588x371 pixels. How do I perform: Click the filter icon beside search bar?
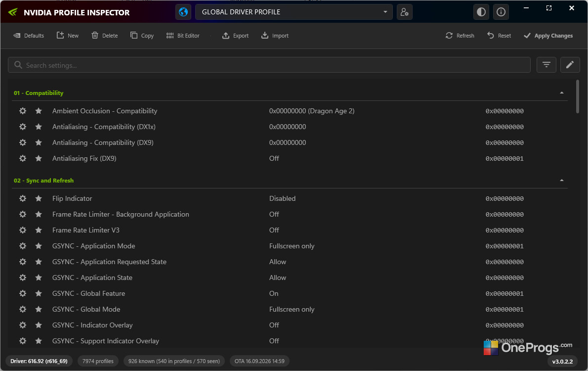[546, 65]
